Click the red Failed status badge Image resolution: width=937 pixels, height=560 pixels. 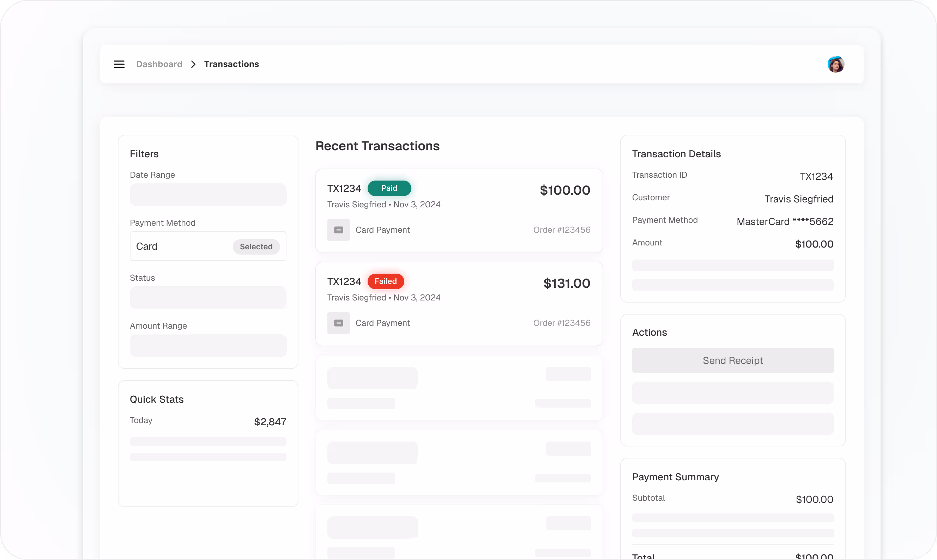pos(386,281)
